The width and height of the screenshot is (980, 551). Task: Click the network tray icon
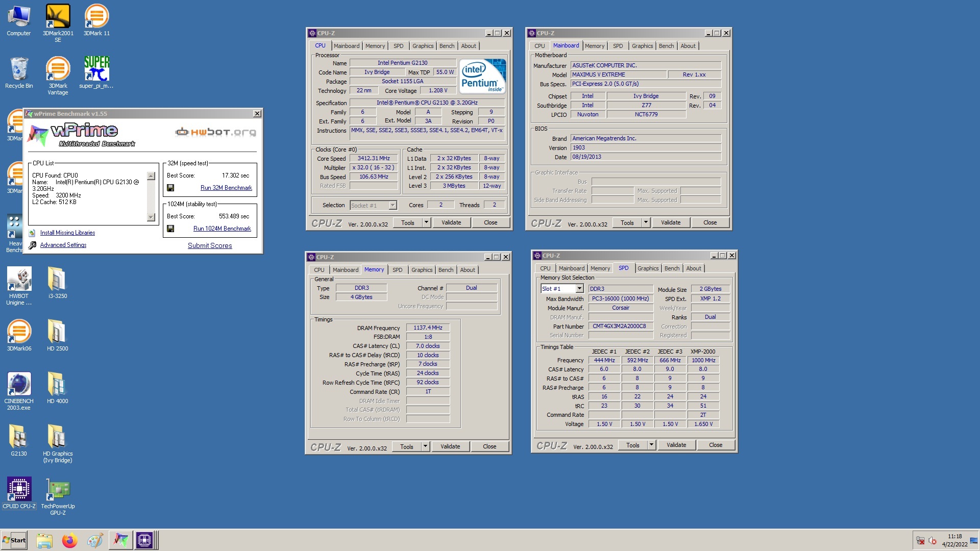click(x=920, y=541)
